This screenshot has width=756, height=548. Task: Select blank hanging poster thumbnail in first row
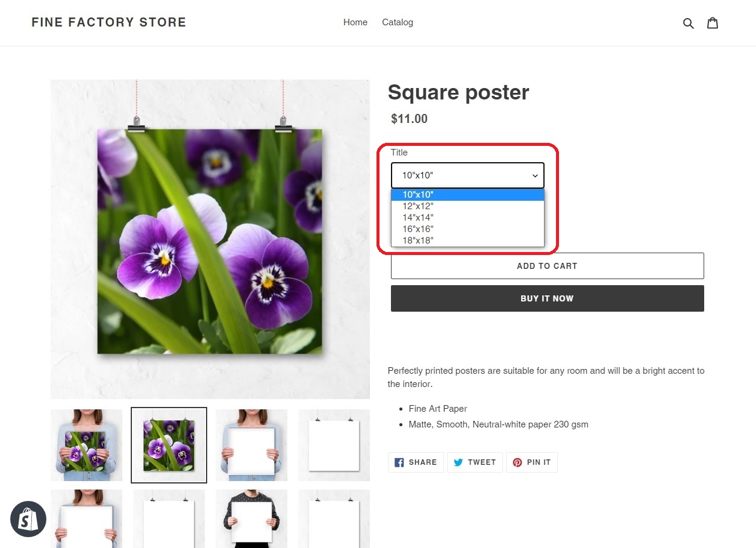tap(334, 446)
